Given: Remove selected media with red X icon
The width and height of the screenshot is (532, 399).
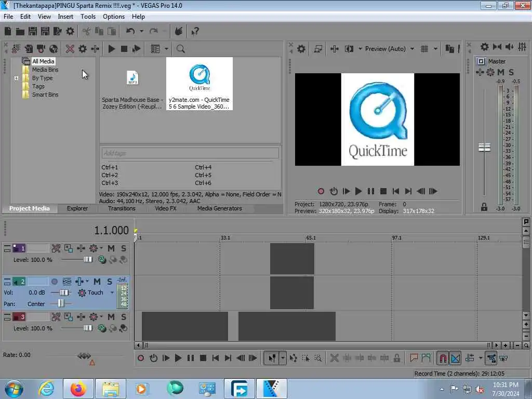Looking at the screenshot, I should click(x=70, y=49).
